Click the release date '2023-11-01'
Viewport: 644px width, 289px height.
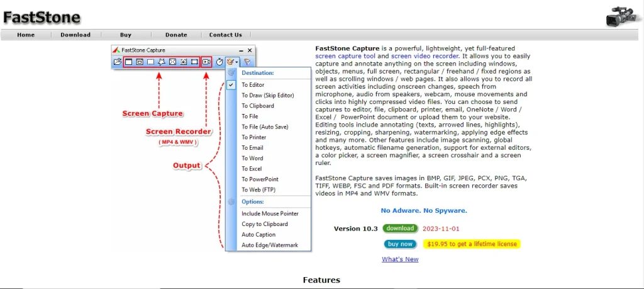[441, 229]
